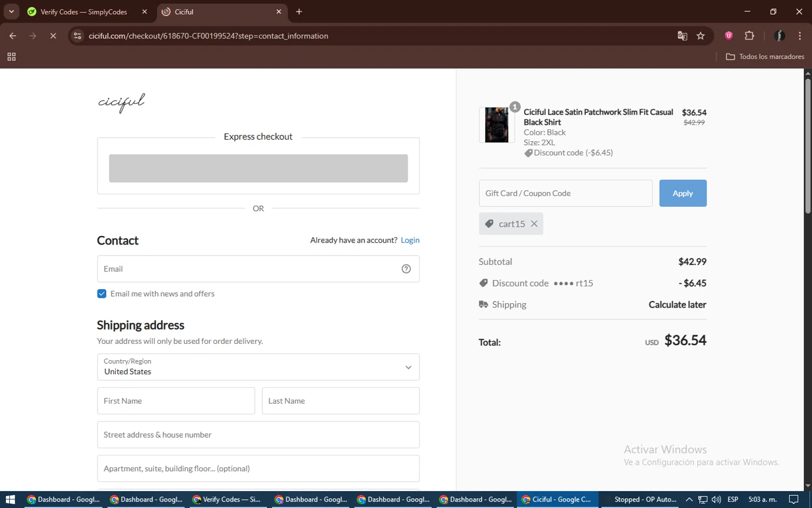Open the Windows Start menu

click(x=10, y=499)
